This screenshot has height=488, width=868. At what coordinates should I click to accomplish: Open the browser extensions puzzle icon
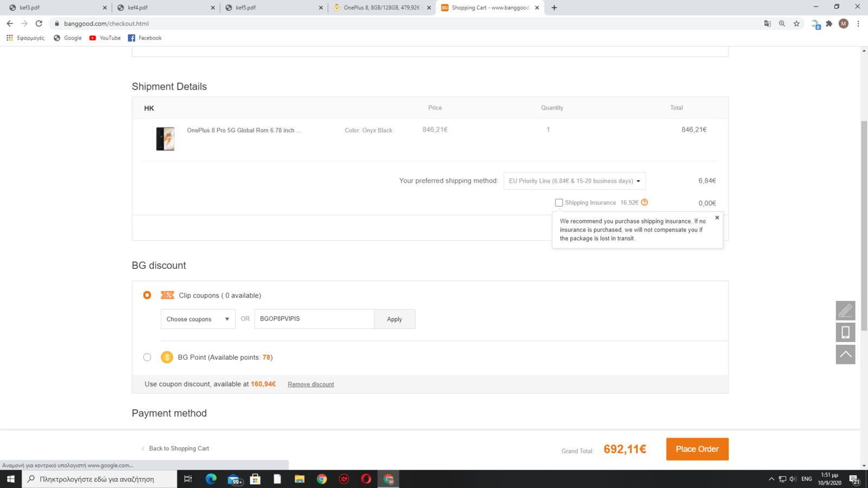point(829,23)
